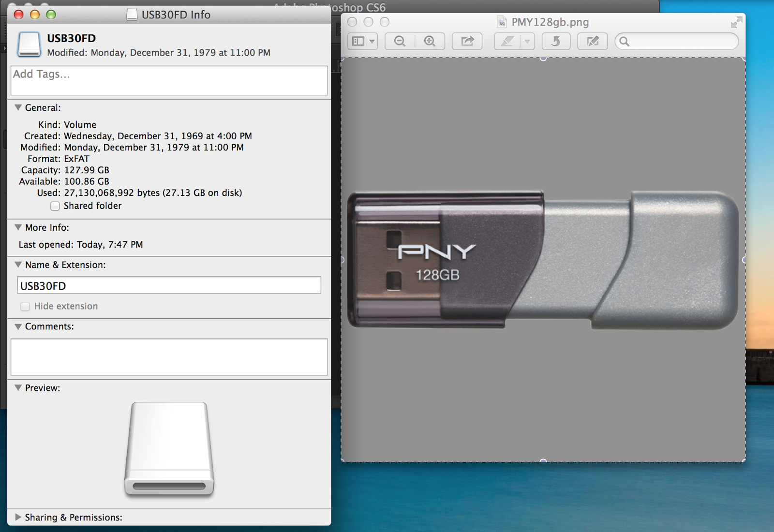This screenshot has width=774, height=532.
Task: Click the USB30FD name text field
Action: coord(169,285)
